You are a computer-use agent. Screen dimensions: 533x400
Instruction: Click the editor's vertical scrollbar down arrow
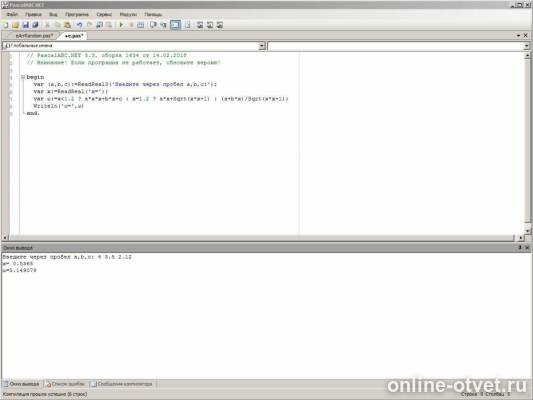point(528,231)
